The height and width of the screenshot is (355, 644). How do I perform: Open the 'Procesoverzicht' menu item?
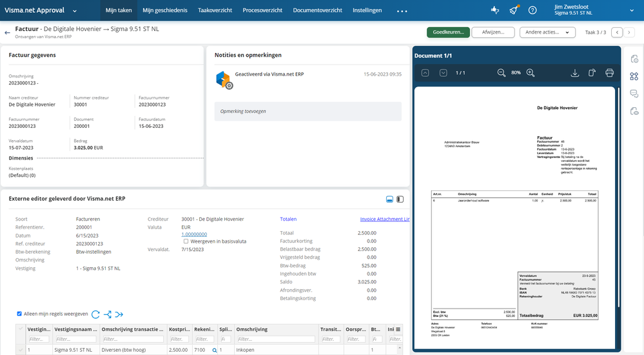(x=264, y=10)
